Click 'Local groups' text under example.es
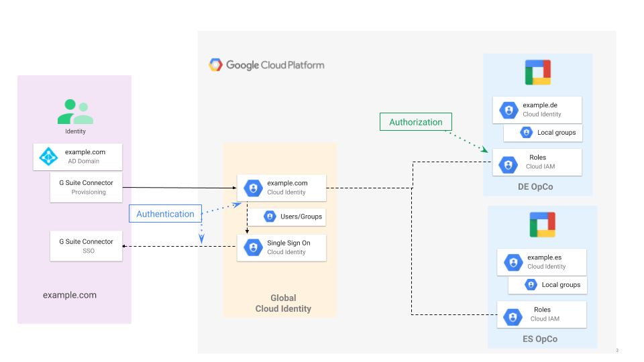 (x=561, y=285)
